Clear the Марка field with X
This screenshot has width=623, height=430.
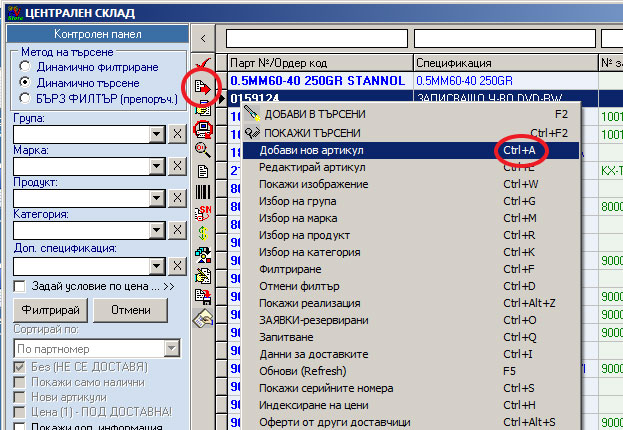(177, 166)
